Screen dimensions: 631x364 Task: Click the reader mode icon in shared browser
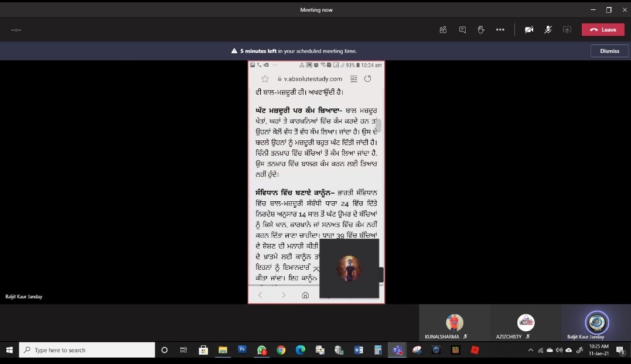click(354, 79)
